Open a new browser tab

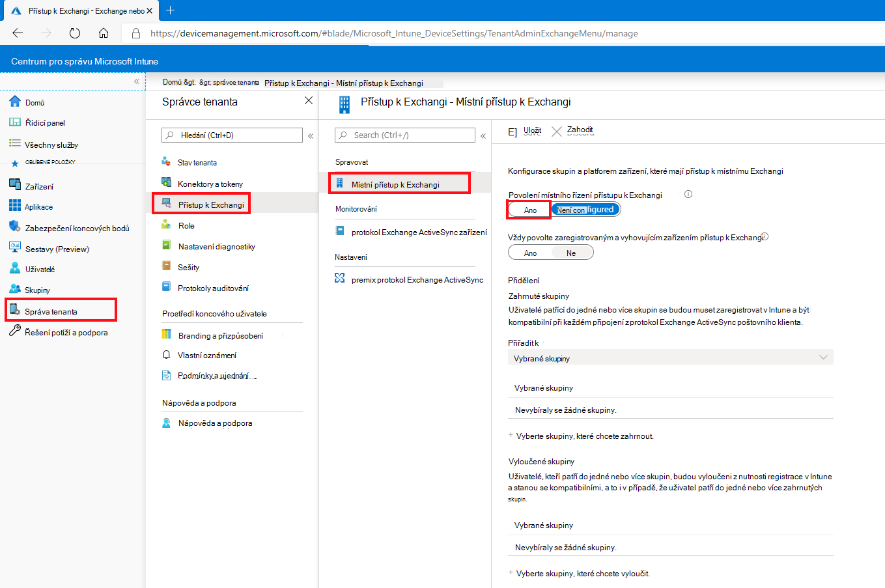170,10
